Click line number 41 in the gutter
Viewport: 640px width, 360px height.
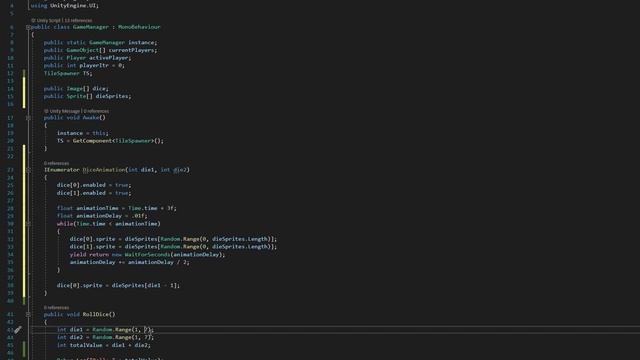[11, 315]
